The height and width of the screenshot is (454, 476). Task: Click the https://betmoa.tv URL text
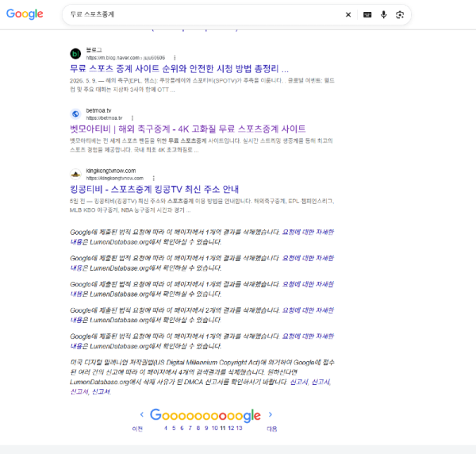[104, 117]
